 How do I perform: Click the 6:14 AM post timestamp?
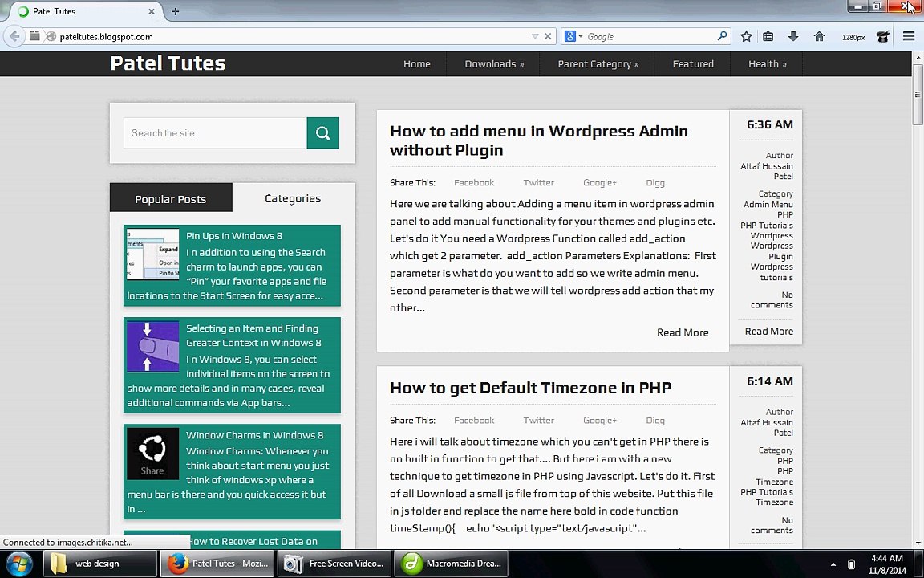coord(770,381)
